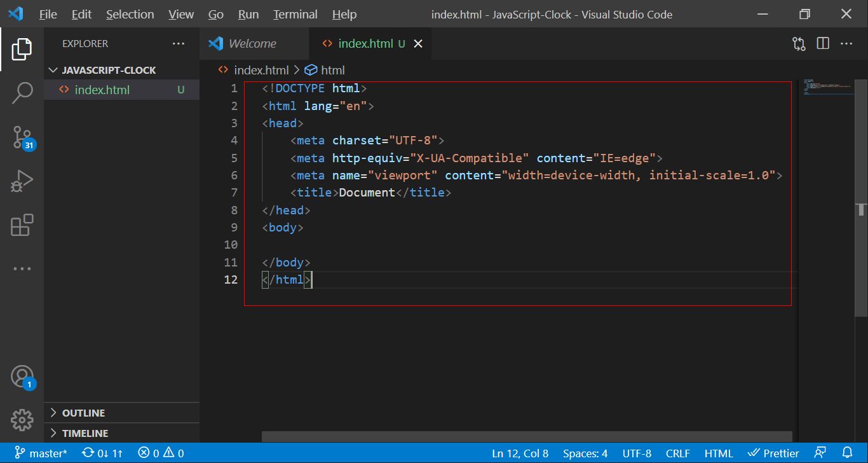Click the opening body tag on line 9
This screenshot has width=868, height=463.
click(x=283, y=227)
